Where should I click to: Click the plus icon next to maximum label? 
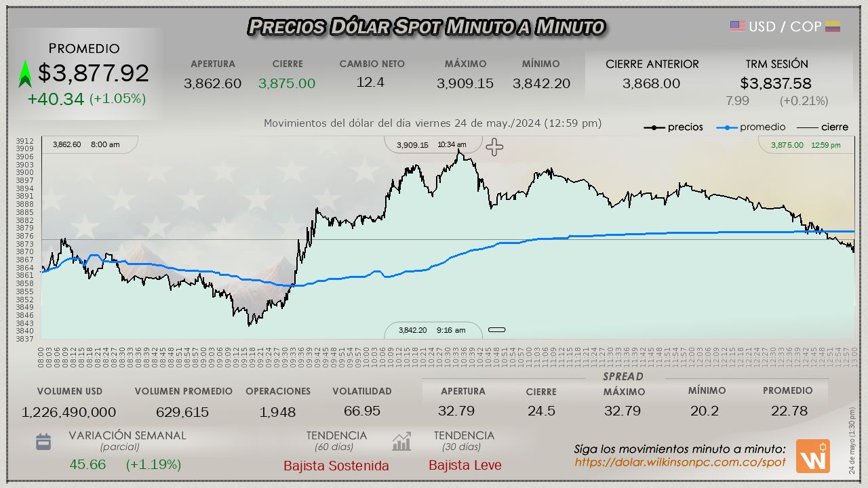pos(494,147)
